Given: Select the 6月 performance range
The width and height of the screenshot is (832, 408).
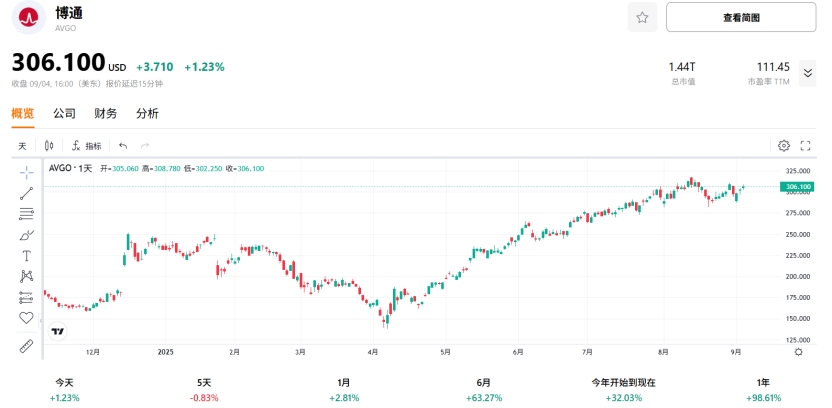Looking at the screenshot, I should pos(484,390).
